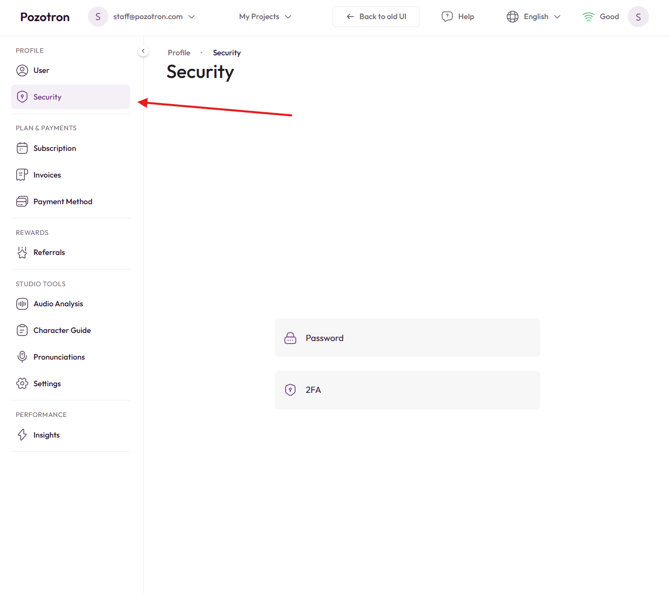The height and width of the screenshot is (594, 670).
Task: Click the Insights lightning bolt icon
Action: pyautogui.click(x=22, y=435)
